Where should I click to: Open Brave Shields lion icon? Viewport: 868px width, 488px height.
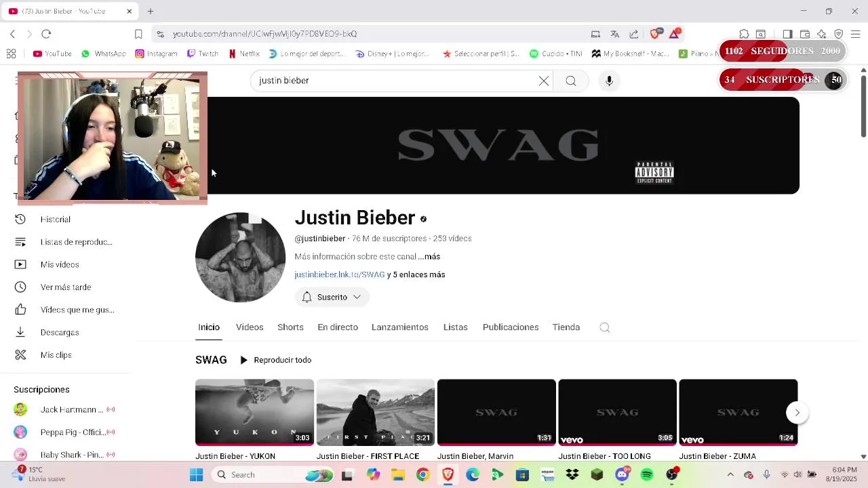655,34
